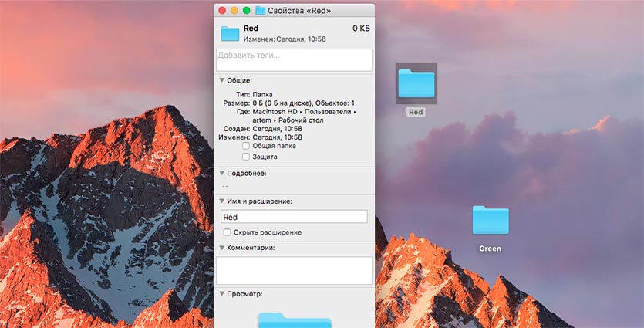Screen dimensions: 644x328
Task: Collapse the Подробнее section
Action: (x=222, y=174)
